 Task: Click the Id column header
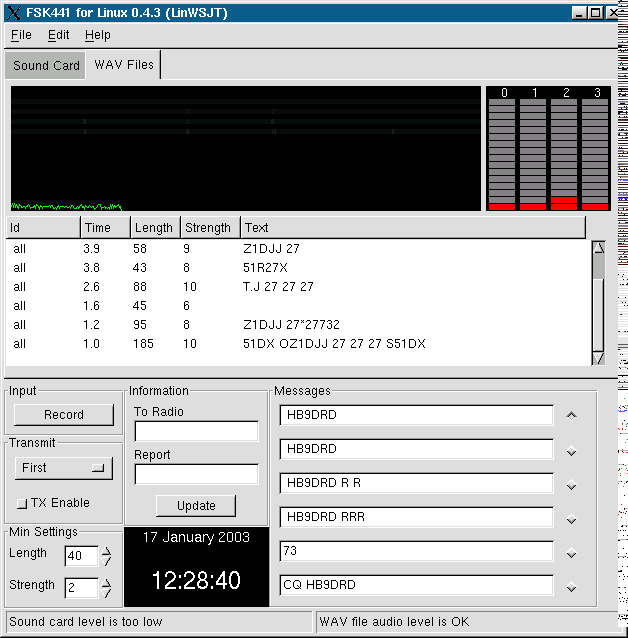click(43, 227)
